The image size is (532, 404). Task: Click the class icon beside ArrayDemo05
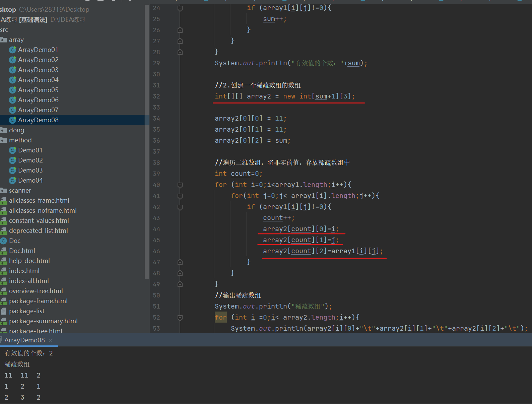(13, 90)
